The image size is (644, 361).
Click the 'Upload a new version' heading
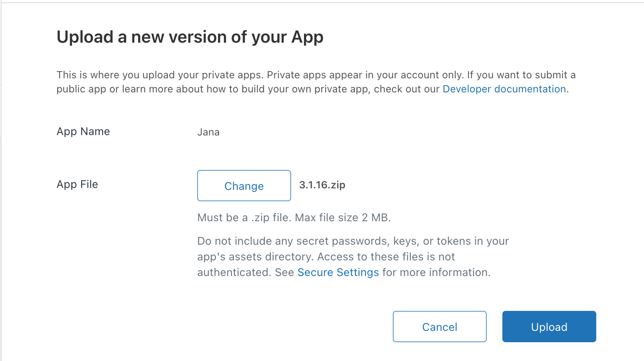click(190, 37)
